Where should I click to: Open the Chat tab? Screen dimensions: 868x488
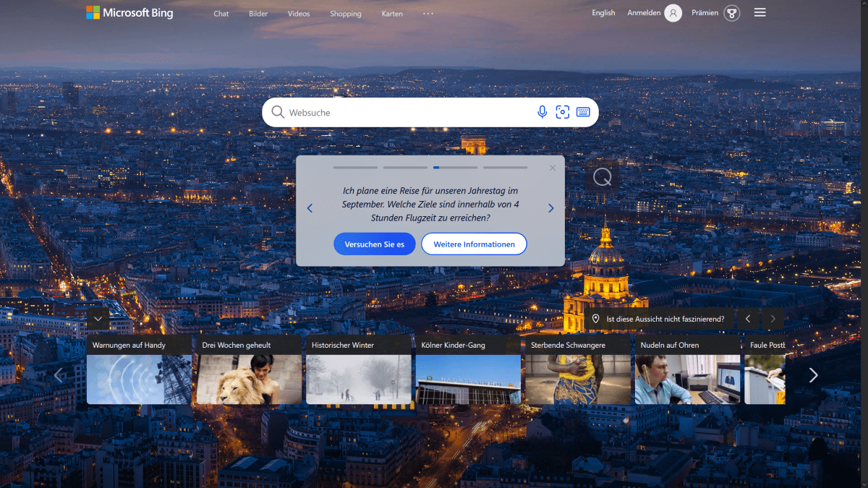(x=221, y=14)
